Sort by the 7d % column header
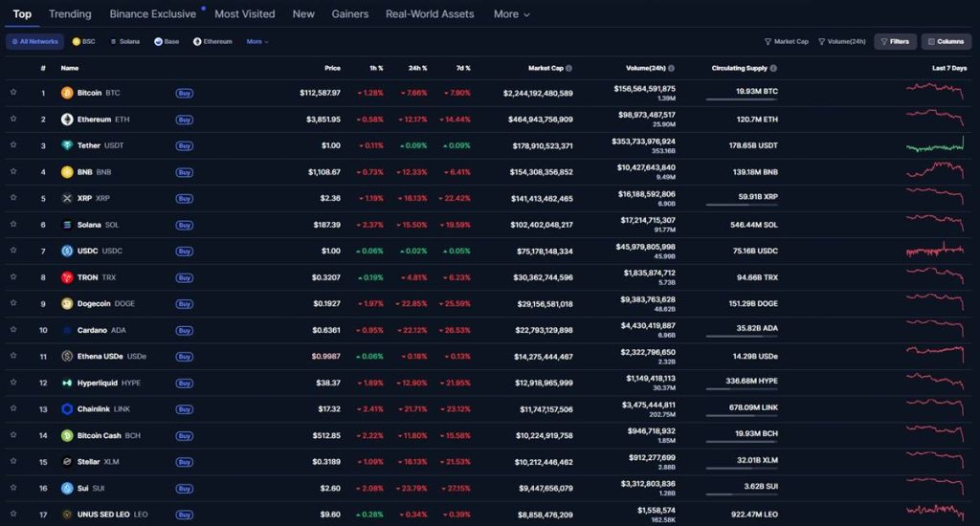This screenshot has width=980, height=526. click(x=463, y=68)
